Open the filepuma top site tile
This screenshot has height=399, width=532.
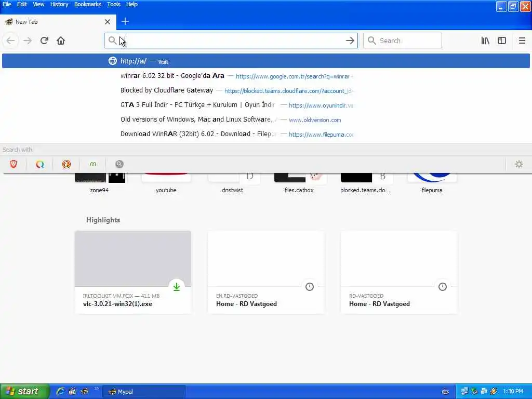[432, 183]
